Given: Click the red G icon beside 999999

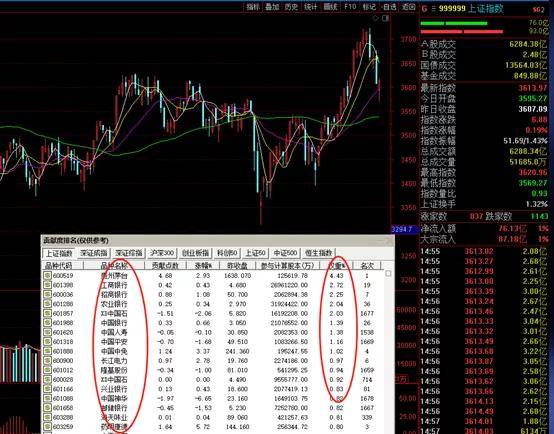Looking at the screenshot, I should coord(424,9).
